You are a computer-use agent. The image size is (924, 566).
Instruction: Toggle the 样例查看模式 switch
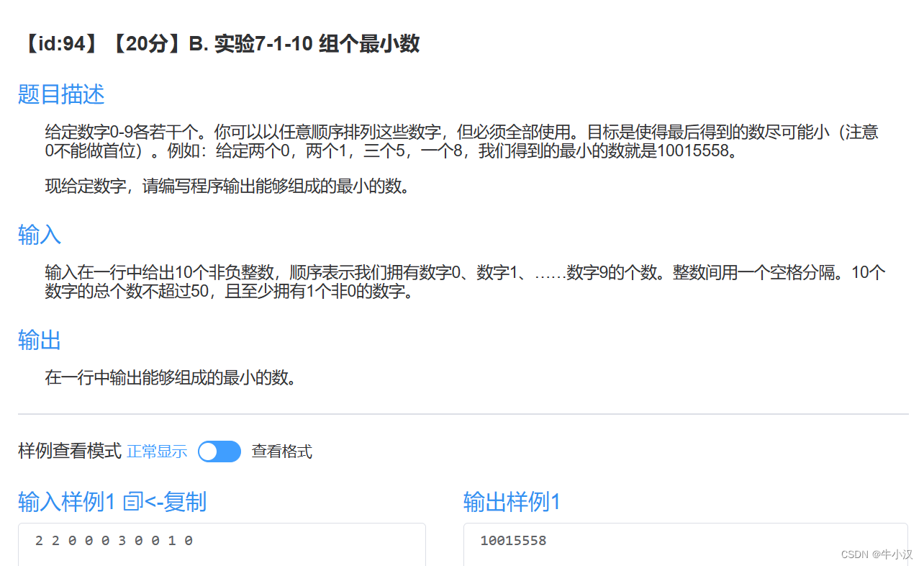point(219,452)
